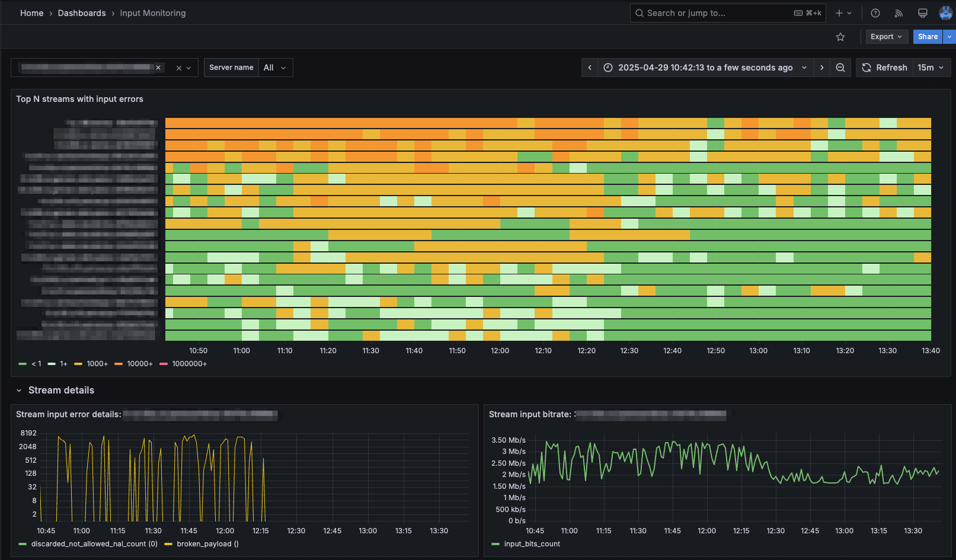Click the 10000+ legend color swatch

point(119,364)
